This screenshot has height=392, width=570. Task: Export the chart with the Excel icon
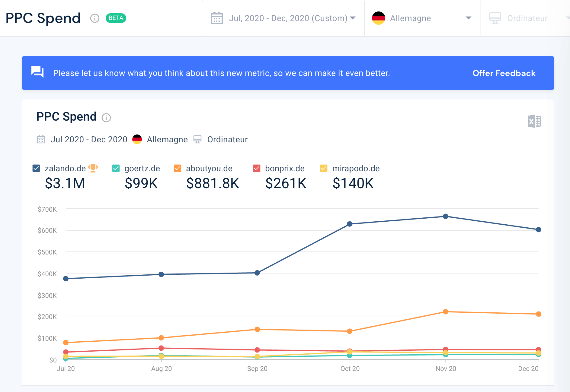[534, 121]
